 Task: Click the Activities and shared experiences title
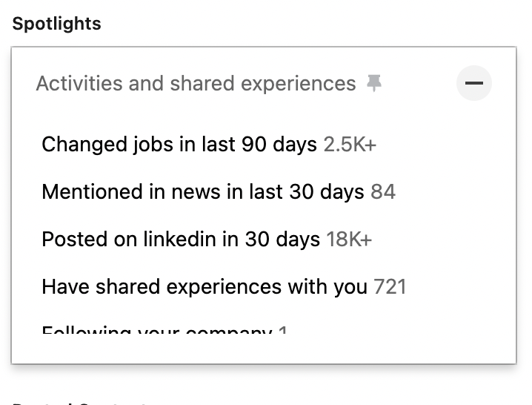[x=196, y=84]
